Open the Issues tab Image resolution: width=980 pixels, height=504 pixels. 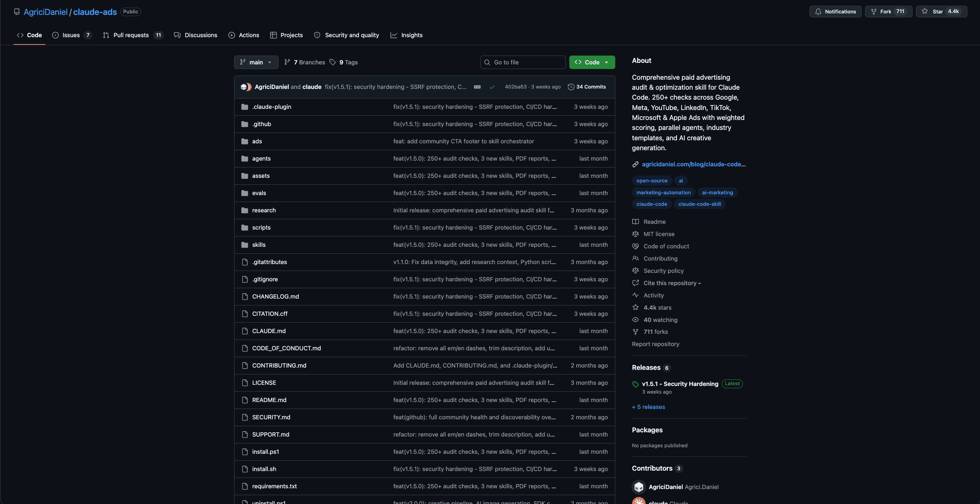[x=72, y=35]
